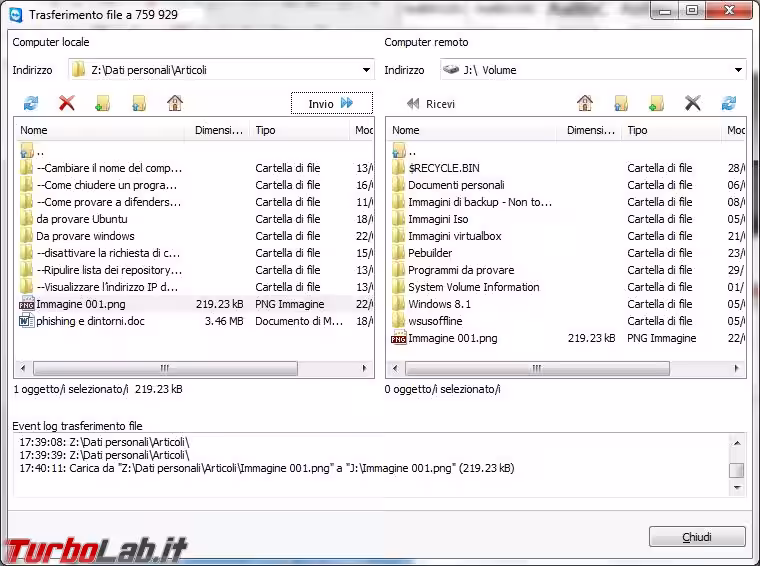The width and height of the screenshot is (760, 566).
Task: Go to parent folder in local panel
Action: [139, 103]
